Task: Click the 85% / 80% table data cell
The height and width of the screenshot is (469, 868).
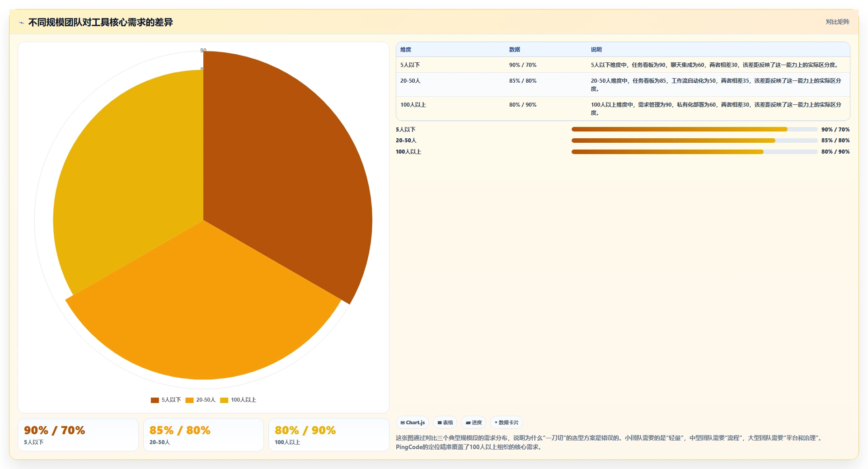Action: point(523,81)
